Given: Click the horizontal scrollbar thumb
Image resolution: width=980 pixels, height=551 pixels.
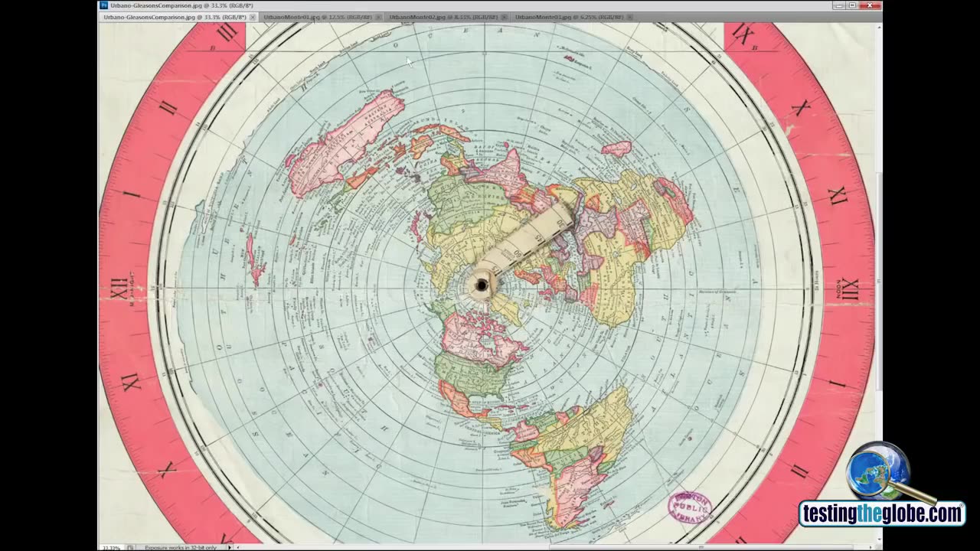Looking at the screenshot, I should click(x=701, y=547).
